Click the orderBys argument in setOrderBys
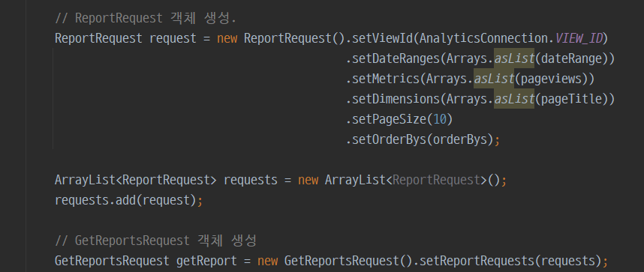This screenshot has height=272, width=644. tap(460, 140)
